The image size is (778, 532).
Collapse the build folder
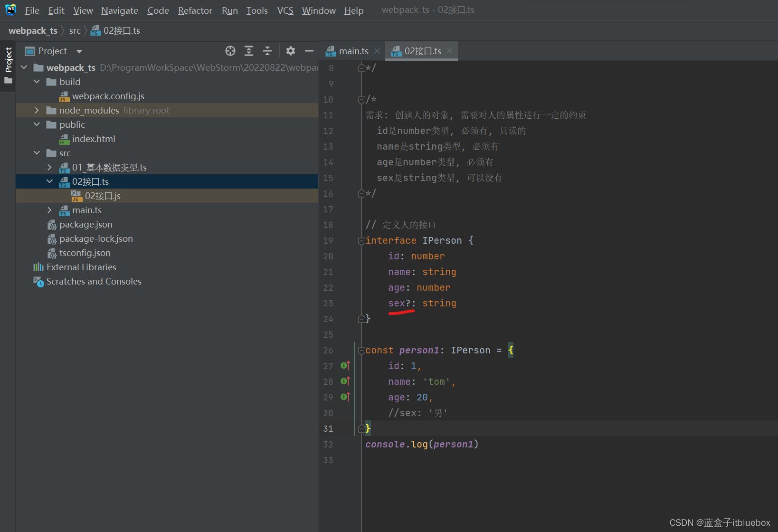click(x=37, y=82)
